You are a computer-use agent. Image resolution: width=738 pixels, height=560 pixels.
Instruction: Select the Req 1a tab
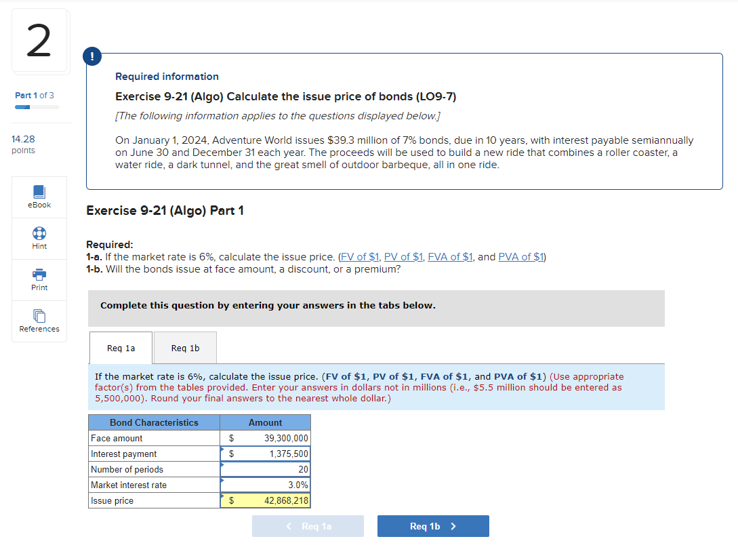(x=121, y=347)
